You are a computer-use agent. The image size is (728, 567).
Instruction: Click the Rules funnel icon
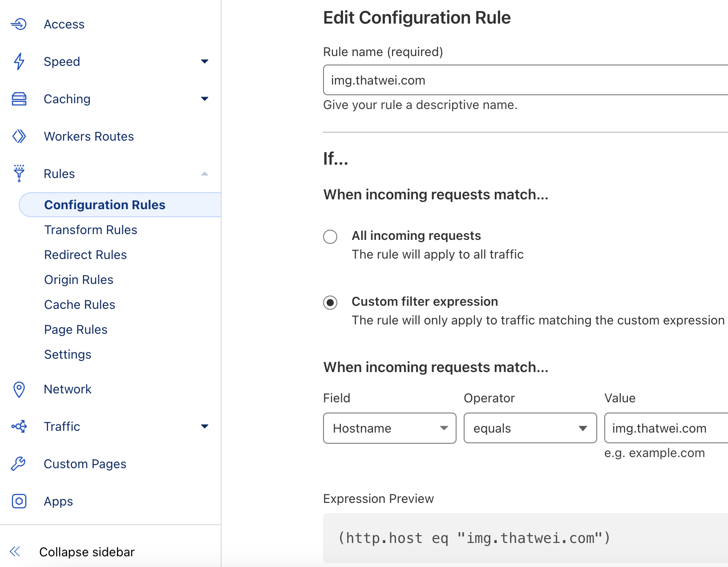point(19,174)
